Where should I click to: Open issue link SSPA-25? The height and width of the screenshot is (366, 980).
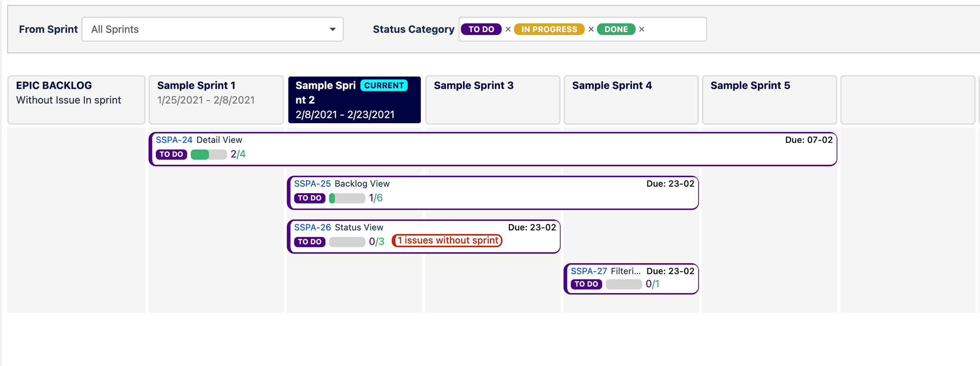(x=312, y=184)
